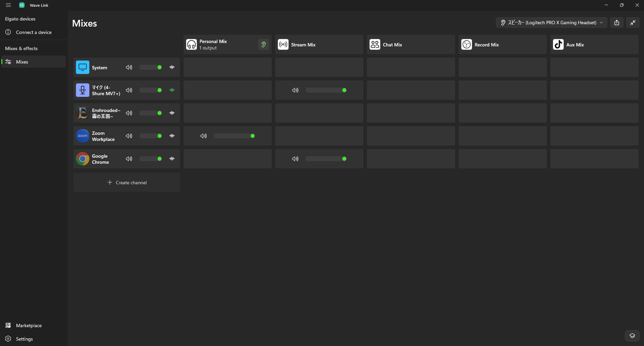The image size is (644, 346).
Task: Open Settings from the sidebar
Action: 34,339
